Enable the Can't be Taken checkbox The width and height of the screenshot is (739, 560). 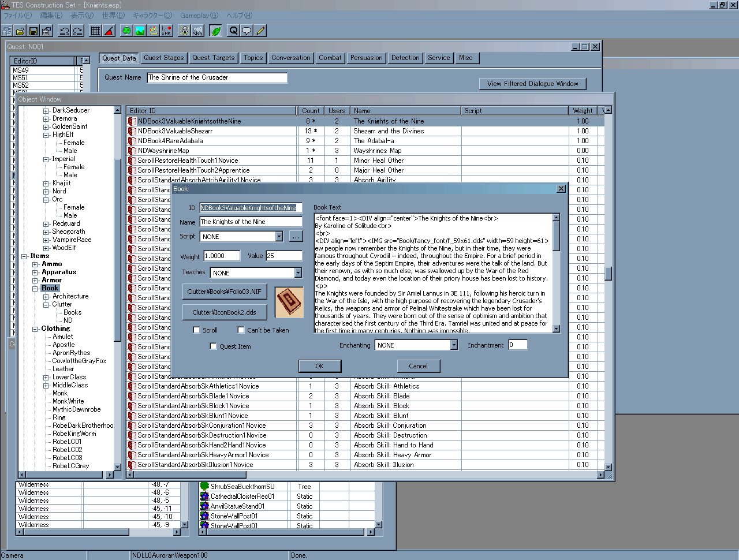[241, 330]
